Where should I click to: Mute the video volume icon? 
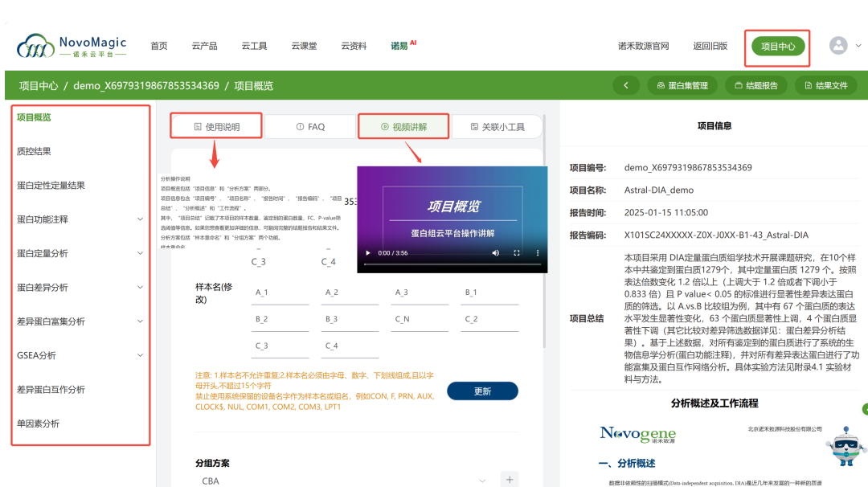(495, 253)
